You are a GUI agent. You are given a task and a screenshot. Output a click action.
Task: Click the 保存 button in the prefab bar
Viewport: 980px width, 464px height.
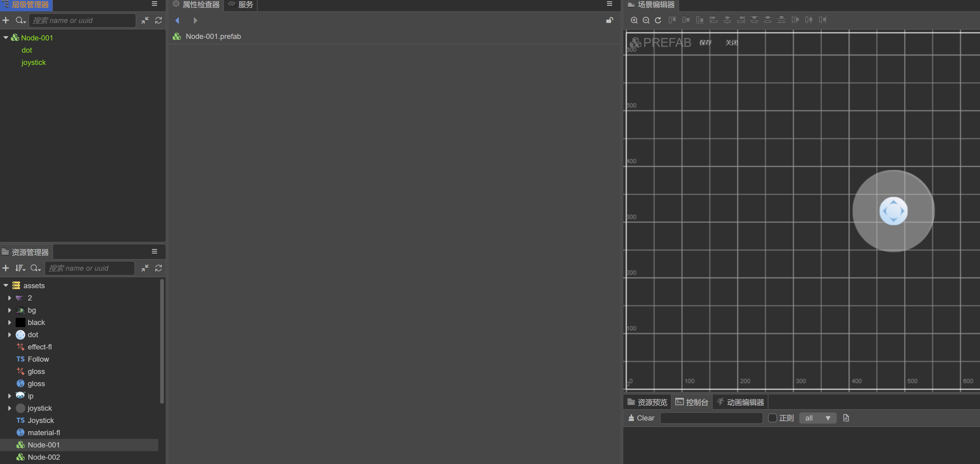[705, 43]
